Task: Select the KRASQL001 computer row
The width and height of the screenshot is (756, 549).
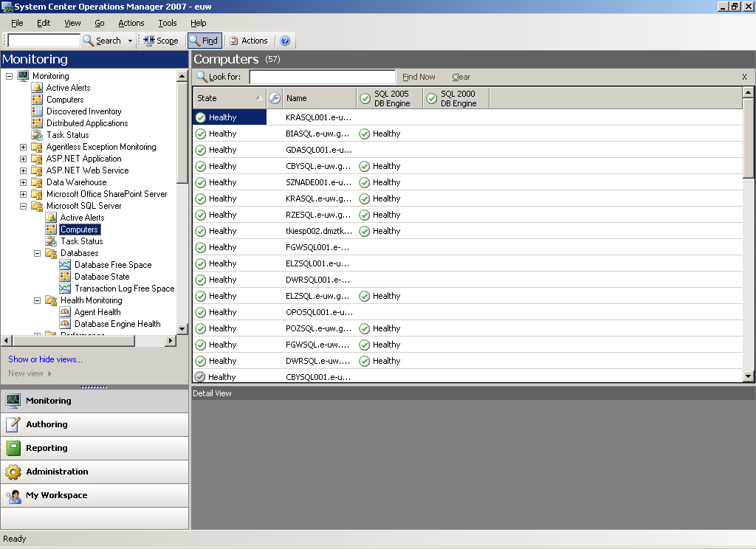Action: coord(467,117)
